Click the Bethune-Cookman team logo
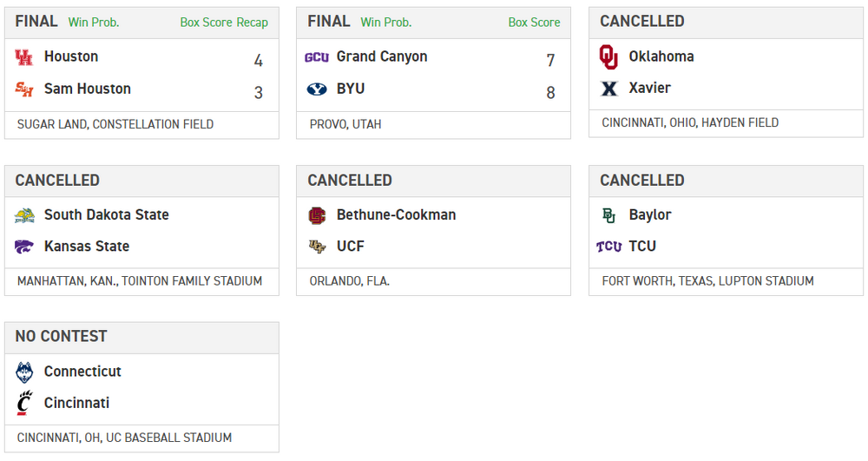 coord(317,215)
